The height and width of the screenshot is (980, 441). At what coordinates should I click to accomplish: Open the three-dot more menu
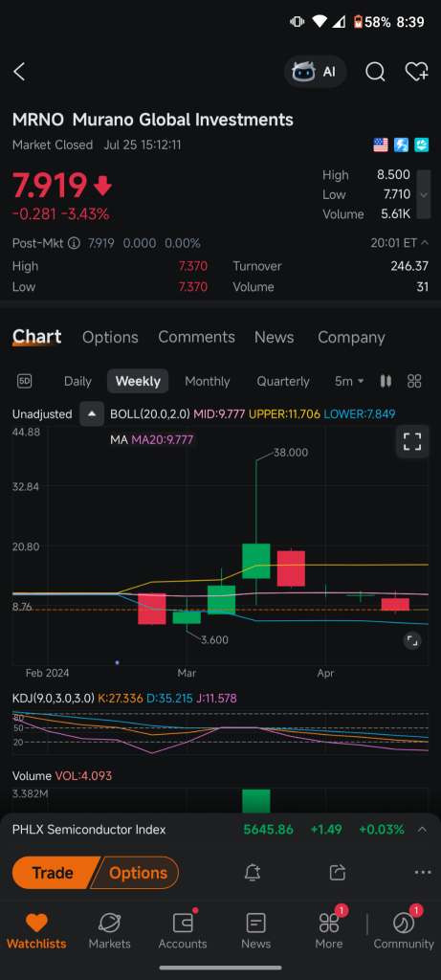(422, 873)
